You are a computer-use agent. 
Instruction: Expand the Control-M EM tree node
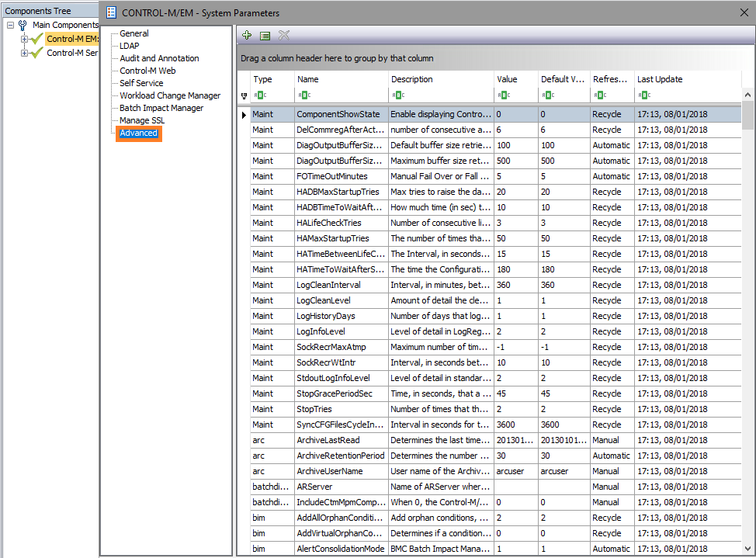coord(23,39)
